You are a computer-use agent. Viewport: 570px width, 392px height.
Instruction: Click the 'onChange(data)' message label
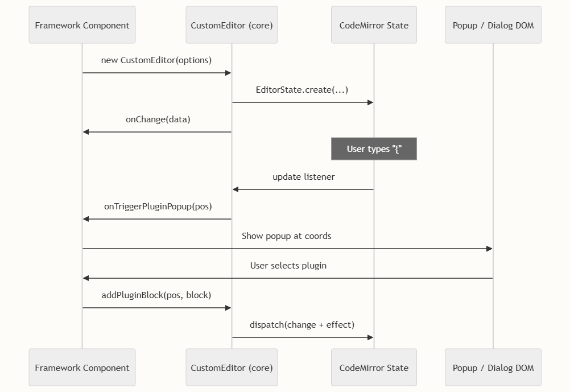point(158,119)
